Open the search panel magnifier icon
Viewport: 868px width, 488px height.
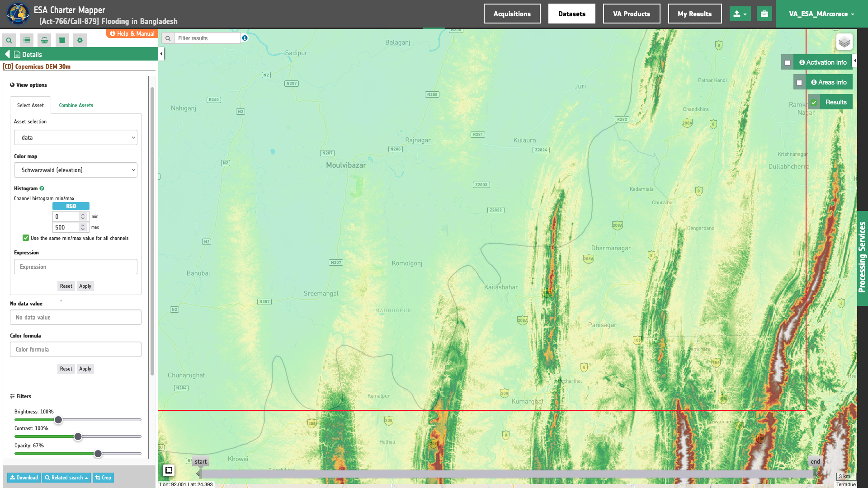coord(9,40)
